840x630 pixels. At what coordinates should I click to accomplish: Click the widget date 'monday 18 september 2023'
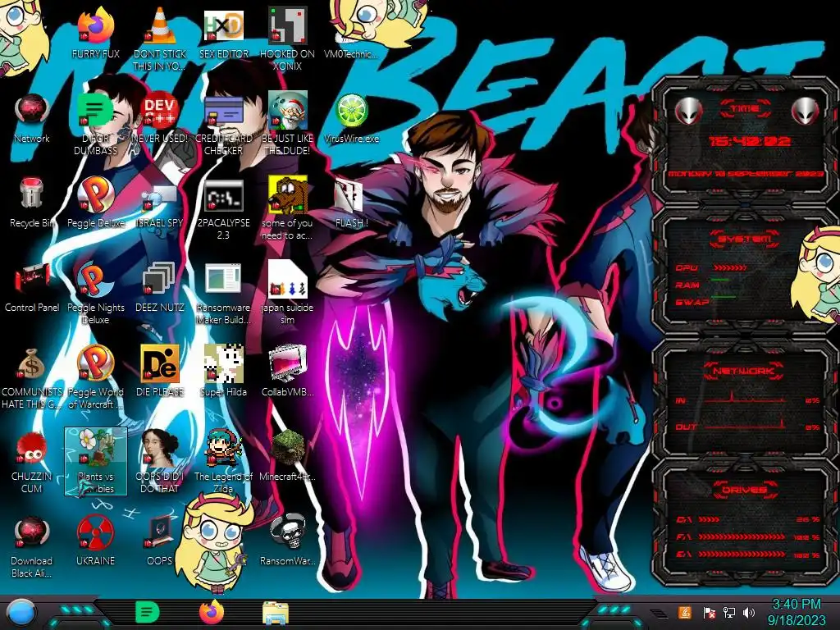[745, 174]
